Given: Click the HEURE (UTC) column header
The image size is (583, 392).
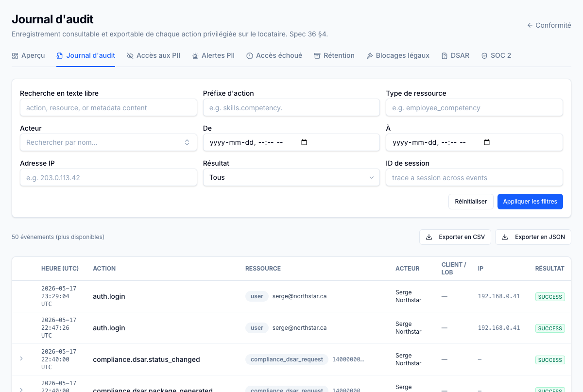Looking at the screenshot, I should click(60, 269).
